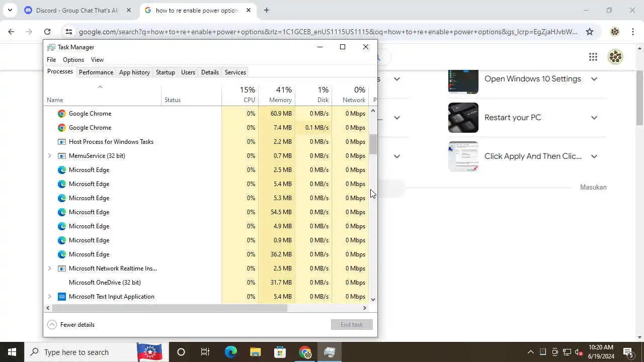Switch to the App history tab

[x=134, y=72]
